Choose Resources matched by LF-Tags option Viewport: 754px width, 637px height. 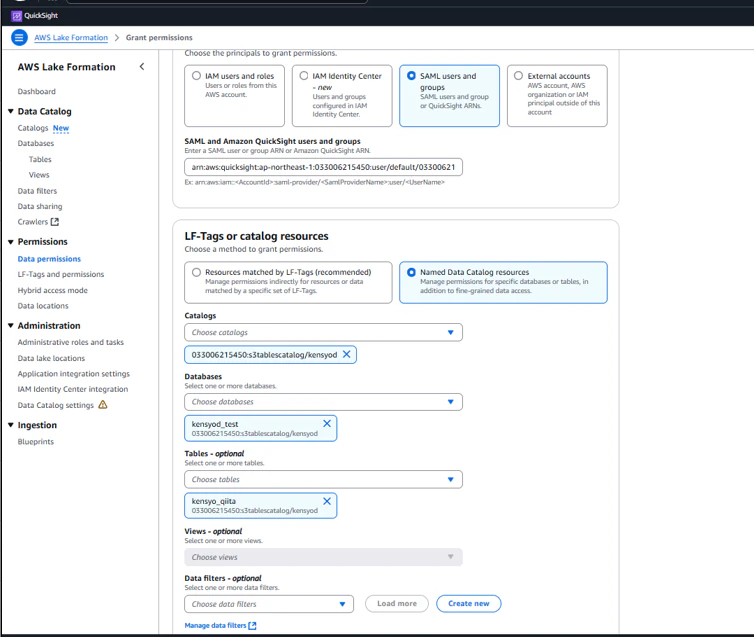tap(288, 282)
